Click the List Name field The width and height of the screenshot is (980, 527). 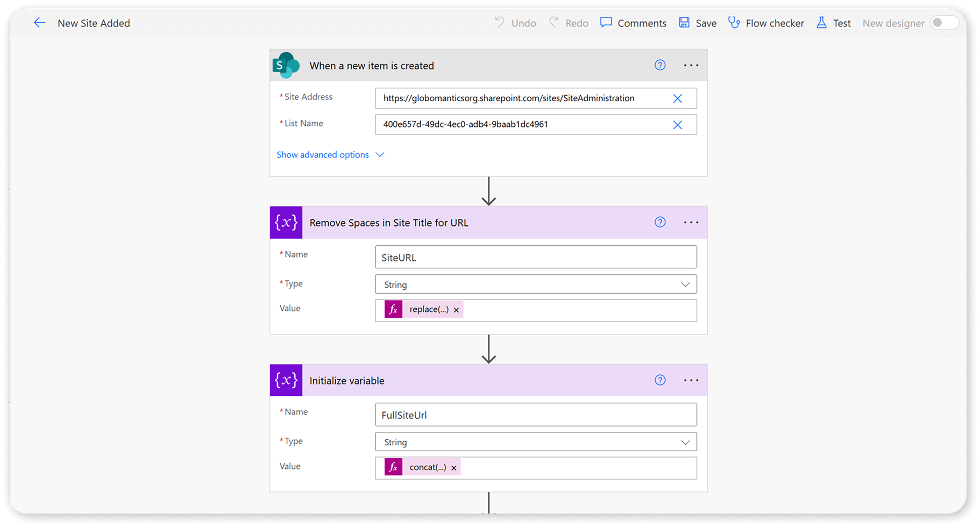click(x=536, y=124)
